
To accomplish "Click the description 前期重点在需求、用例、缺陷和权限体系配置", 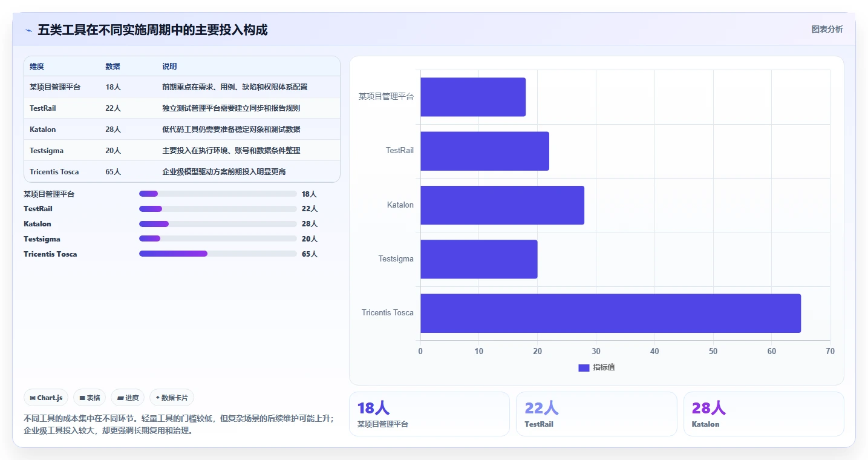I will [235, 87].
